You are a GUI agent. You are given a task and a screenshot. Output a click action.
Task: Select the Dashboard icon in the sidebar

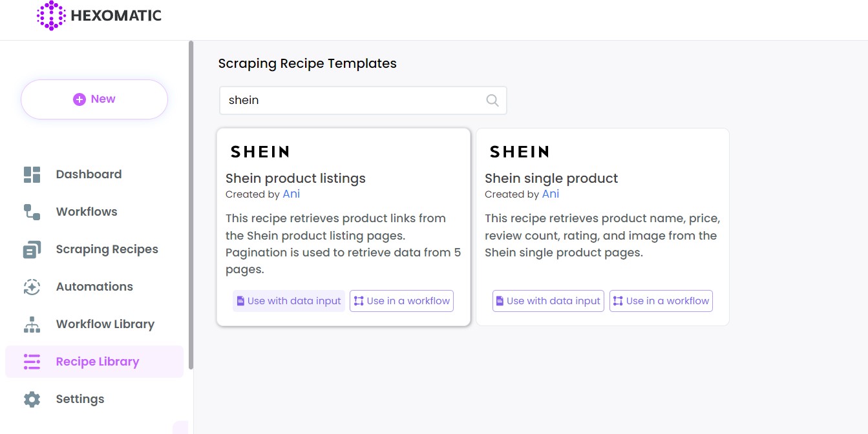[31, 174]
